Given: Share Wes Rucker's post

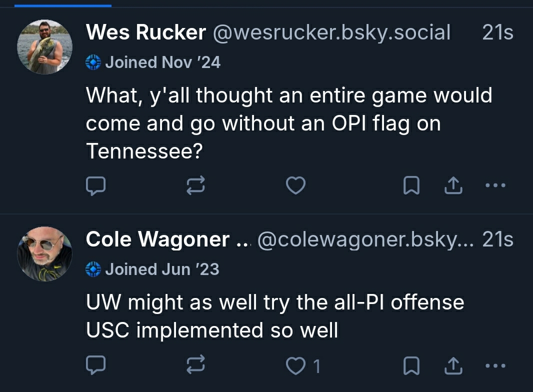Looking at the screenshot, I should tap(453, 186).
